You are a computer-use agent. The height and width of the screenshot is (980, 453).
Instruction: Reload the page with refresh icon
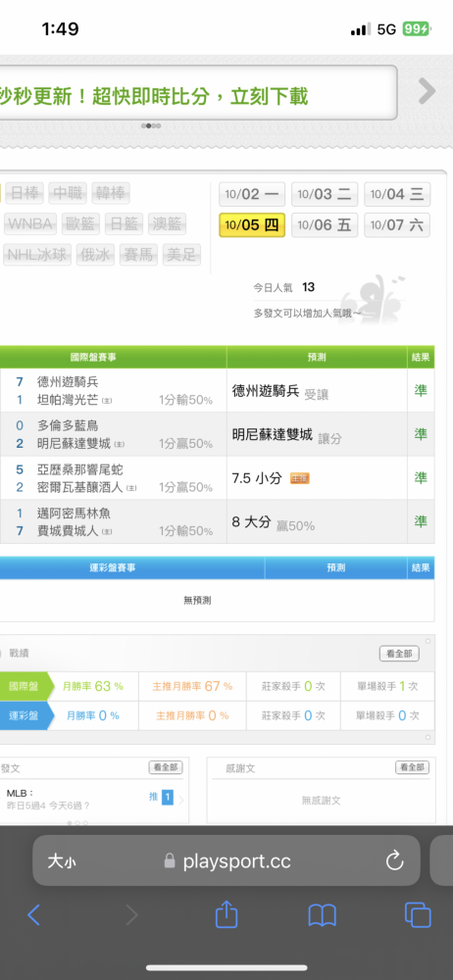[395, 861]
